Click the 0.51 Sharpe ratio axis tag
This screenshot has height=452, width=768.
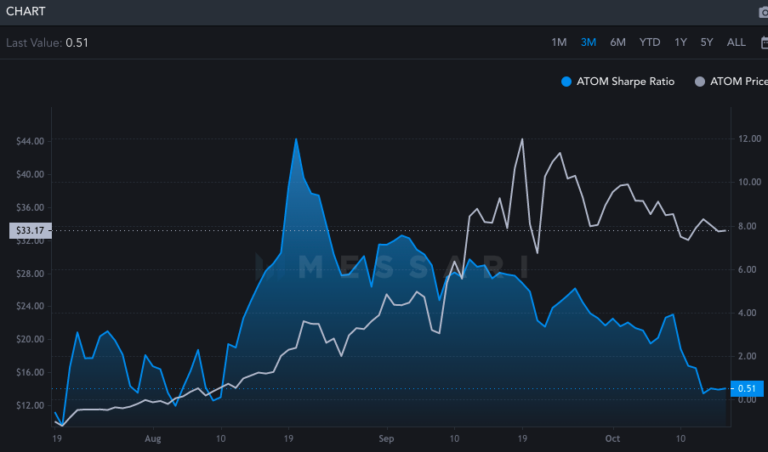[x=747, y=389]
